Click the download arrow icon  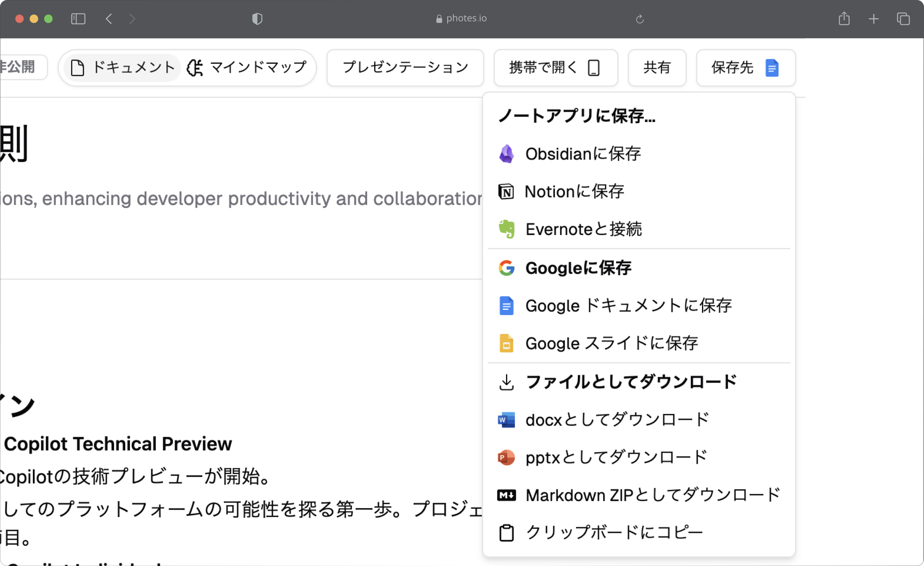pyautogui.click(x=506, y=382)
